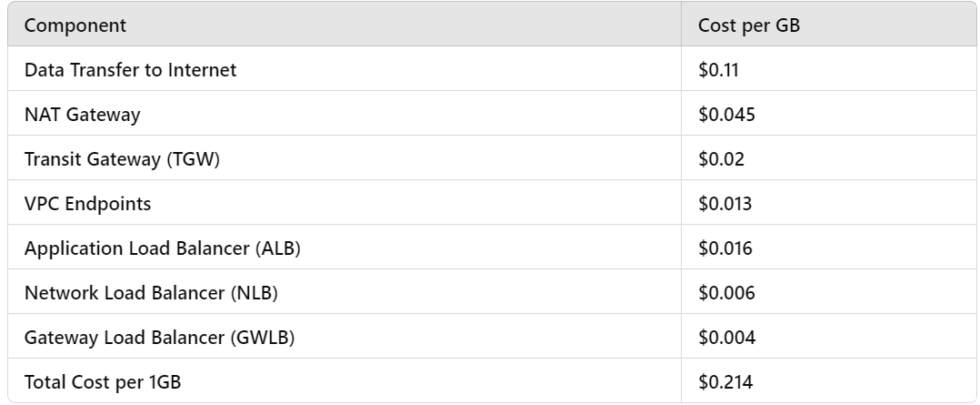
Task: Select the $0.045 cost value
Action: pyautogui.click(x=726, y=115)
